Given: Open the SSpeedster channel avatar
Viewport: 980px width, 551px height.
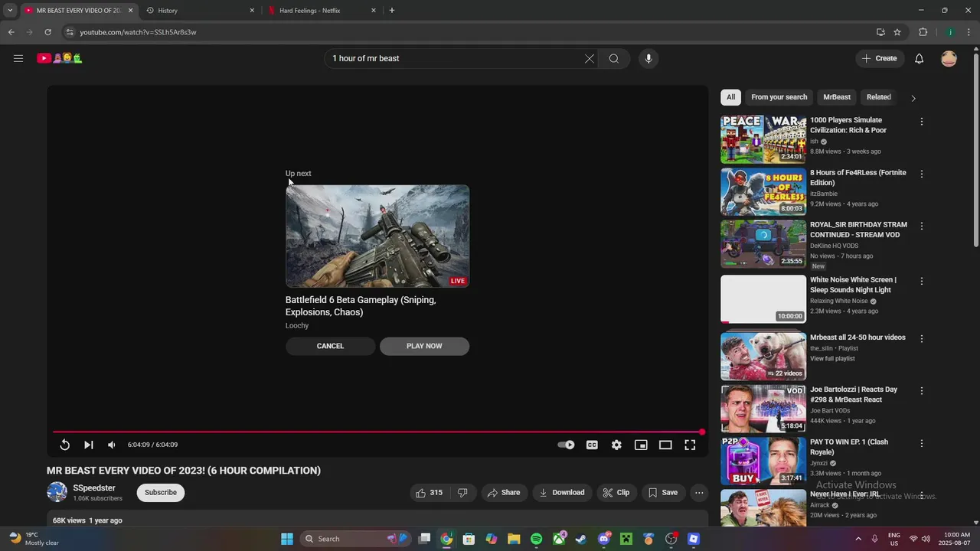Looking at the screenshot, I should [57, 492].
